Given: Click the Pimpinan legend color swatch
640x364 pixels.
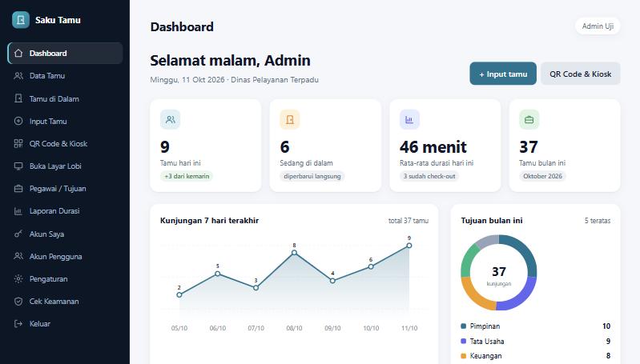Looking at the screenshot, I should (x=463, y=326).
